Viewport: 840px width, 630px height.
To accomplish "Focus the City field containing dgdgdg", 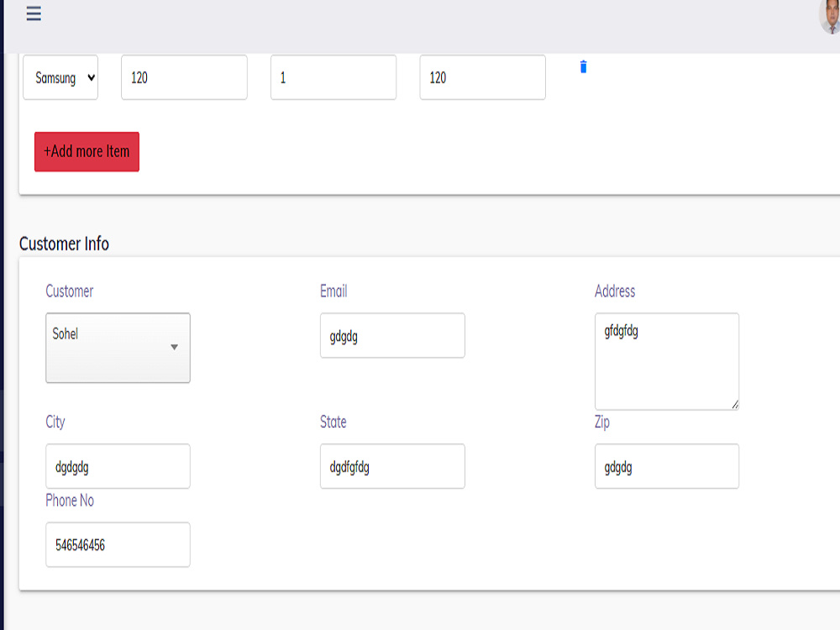I will 118,466.
